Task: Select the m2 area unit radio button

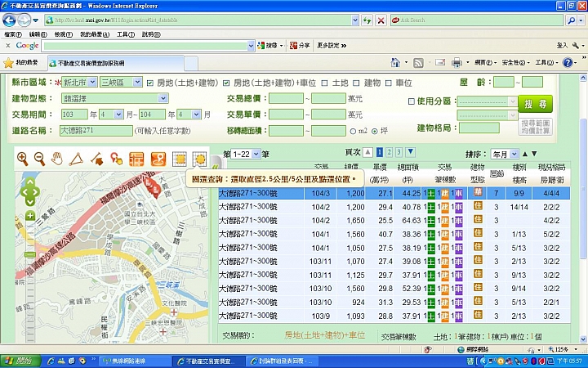Action: pos(353,132)
